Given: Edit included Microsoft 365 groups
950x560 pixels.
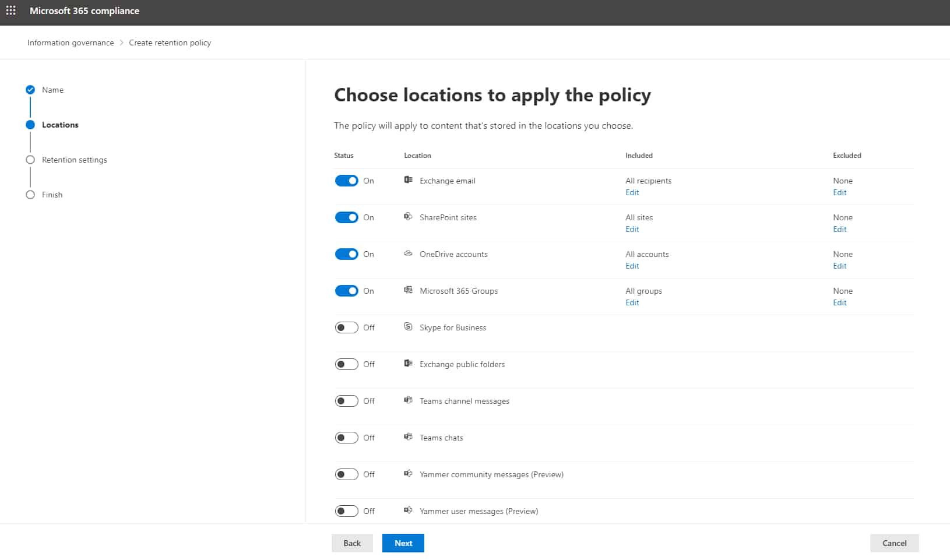Looking at the screenshot, I should 632,302.
